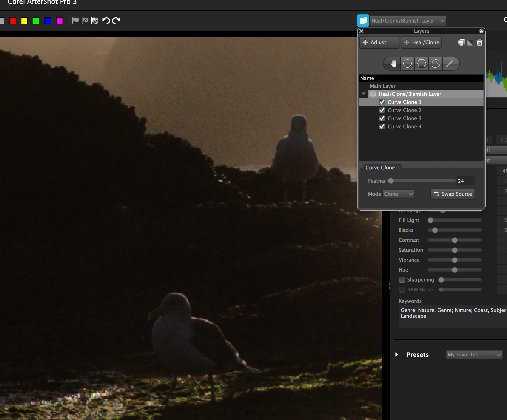
Task: Enable the Sharpening checkbox
Action: click(x=402, y=280)
